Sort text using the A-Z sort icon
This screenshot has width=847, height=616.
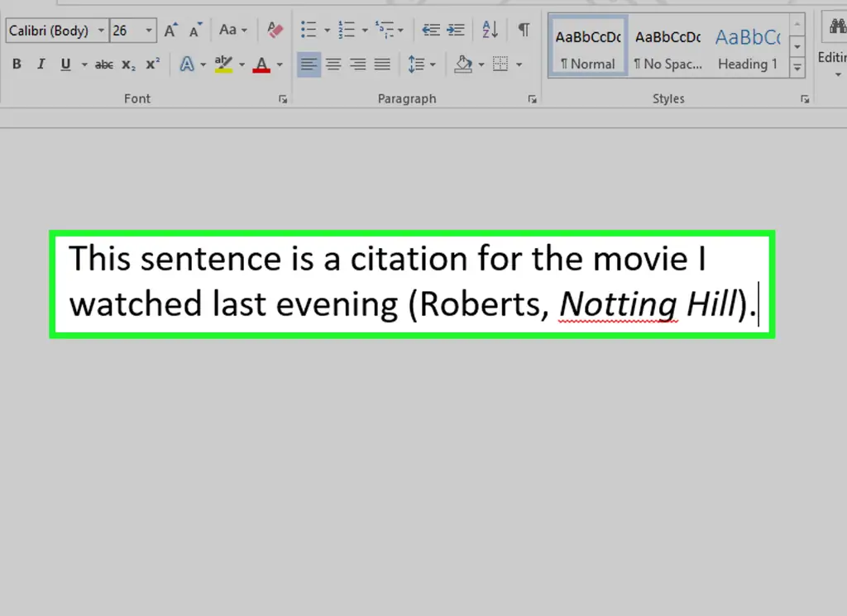[x=490, y=31]
